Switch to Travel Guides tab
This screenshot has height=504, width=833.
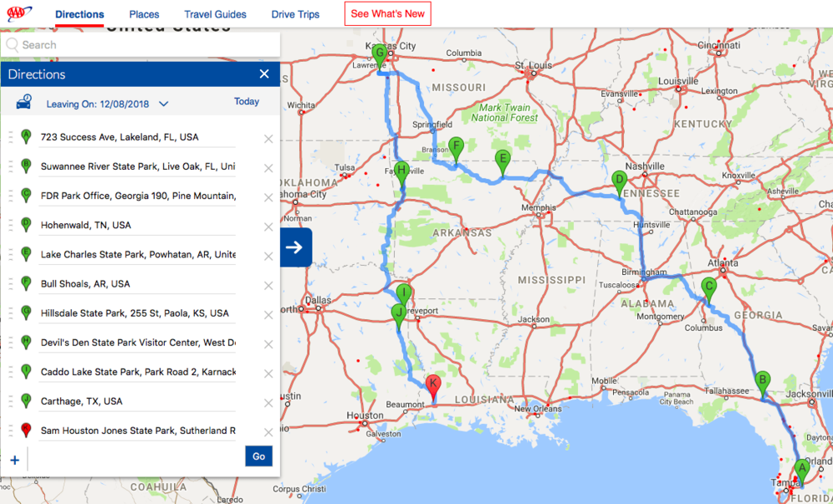[x=215, y=14]
